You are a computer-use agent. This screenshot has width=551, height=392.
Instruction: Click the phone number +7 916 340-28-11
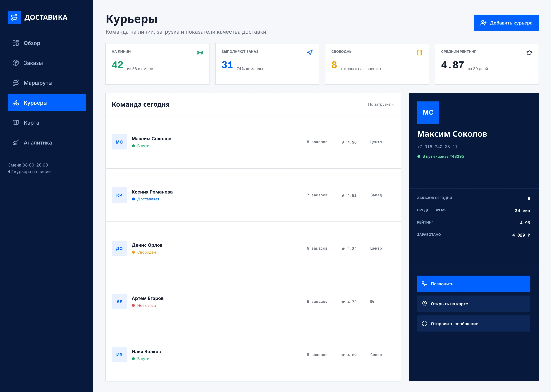point(437,147)
